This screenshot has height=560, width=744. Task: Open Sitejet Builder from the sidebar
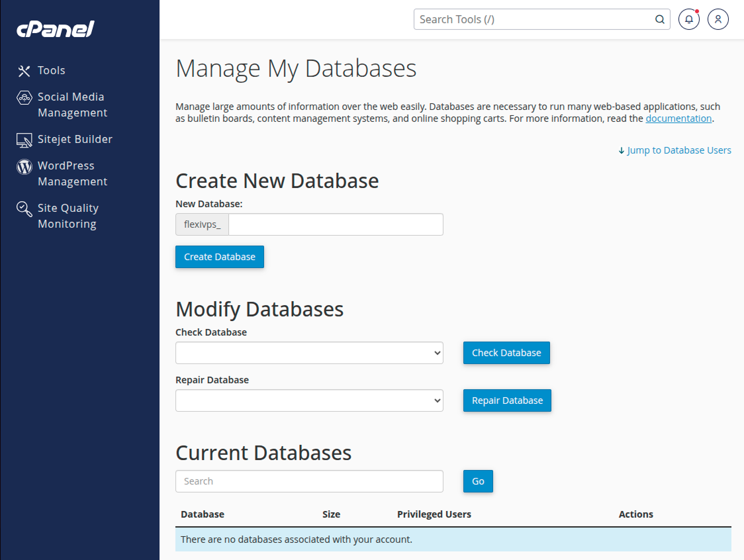point(75,139)
